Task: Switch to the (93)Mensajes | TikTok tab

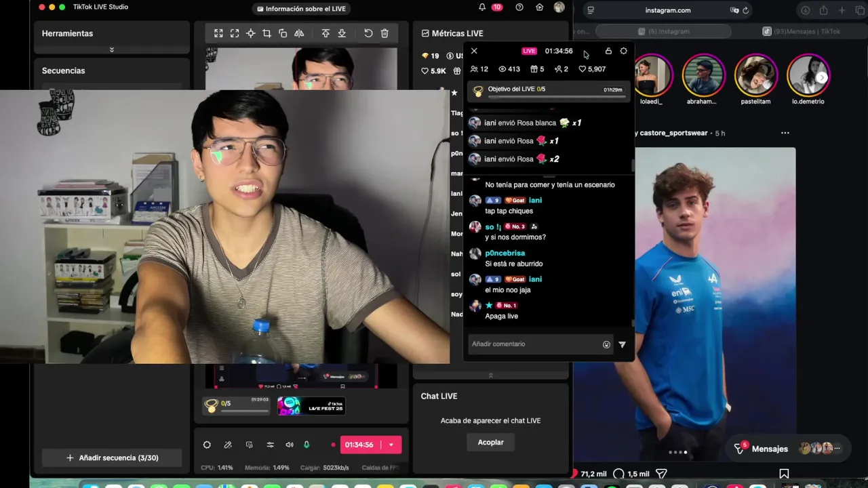Action: tap(802, 31)
